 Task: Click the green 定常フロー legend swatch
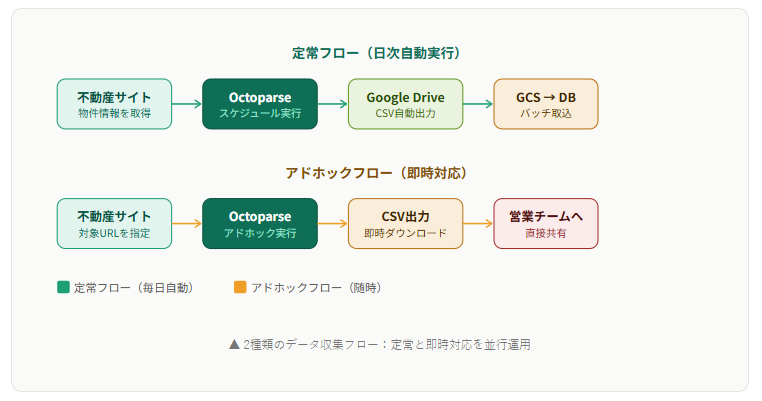tap(64, 287)
